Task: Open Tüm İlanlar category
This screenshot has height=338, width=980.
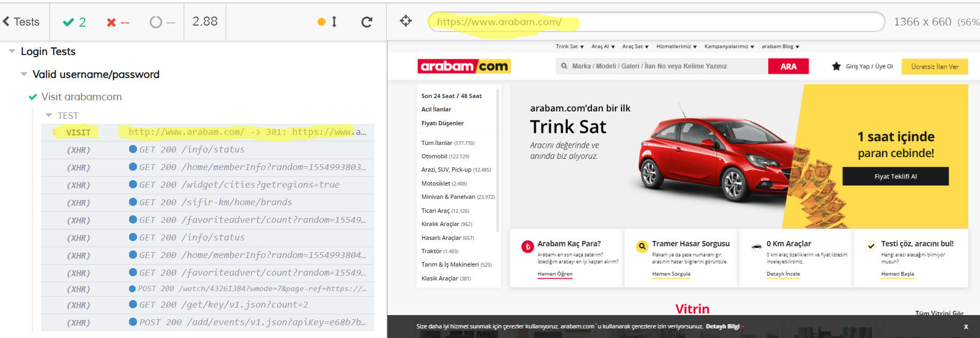Action: (x=448, y=143)
